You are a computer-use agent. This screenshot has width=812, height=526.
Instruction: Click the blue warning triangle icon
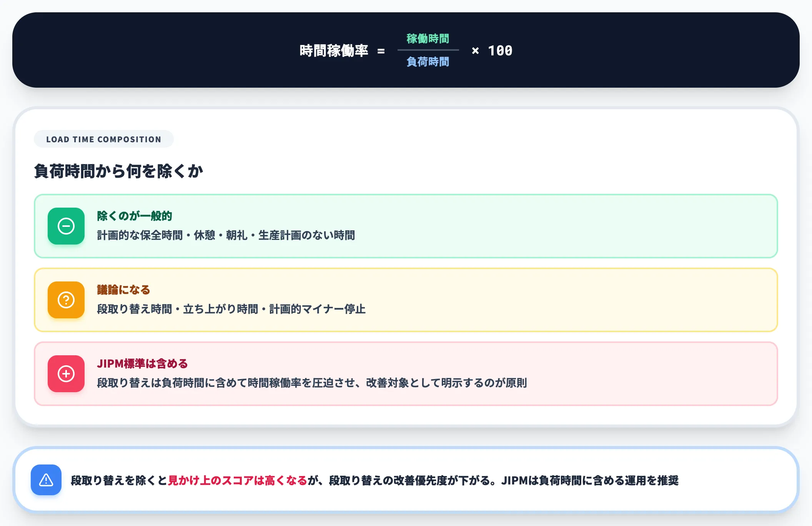46,480
